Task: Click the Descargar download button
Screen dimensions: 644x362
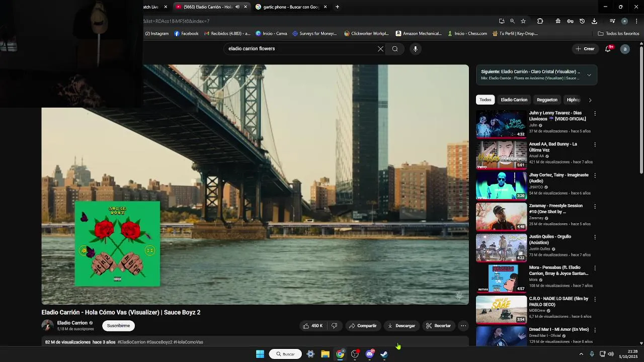Action: [401, 326]
